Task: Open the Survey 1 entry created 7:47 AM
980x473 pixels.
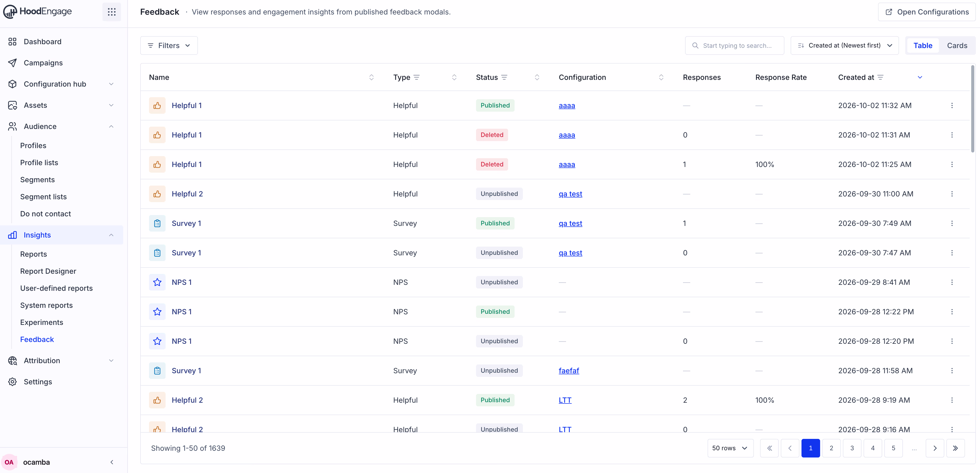Action: [186, 253]
